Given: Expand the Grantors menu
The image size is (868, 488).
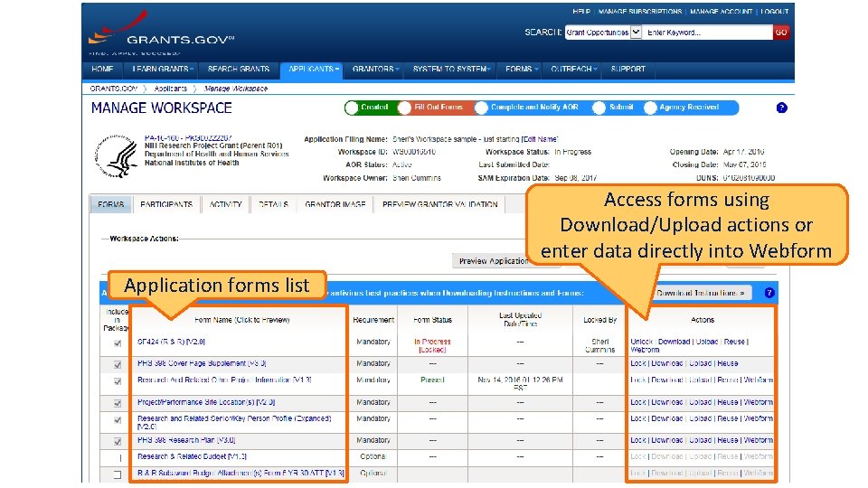Looking at the screenshot, I should point(375,70).
